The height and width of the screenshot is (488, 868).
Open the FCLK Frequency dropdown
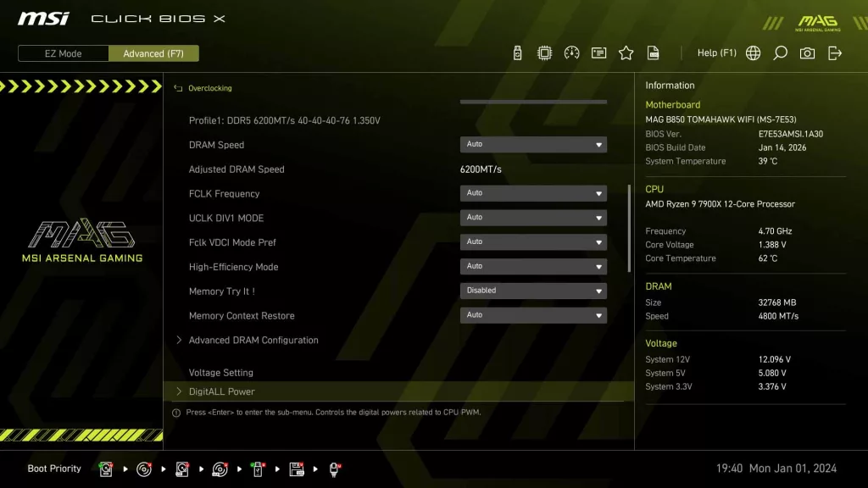[x=532, y=193]
